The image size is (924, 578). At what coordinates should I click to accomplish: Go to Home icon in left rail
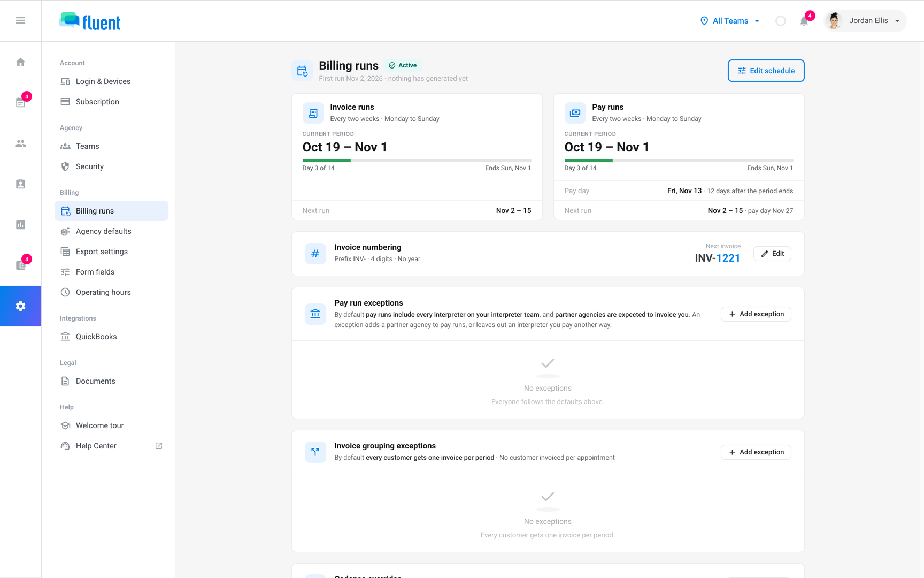click(x=20, y=62)
